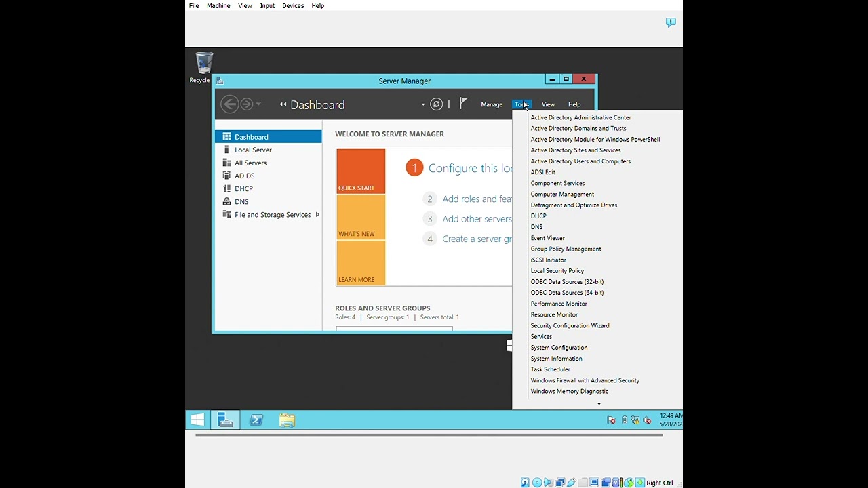The image size is (868, 488).
Task: Click the VirtualBox shared folders icon
Action: coord(583,483)
